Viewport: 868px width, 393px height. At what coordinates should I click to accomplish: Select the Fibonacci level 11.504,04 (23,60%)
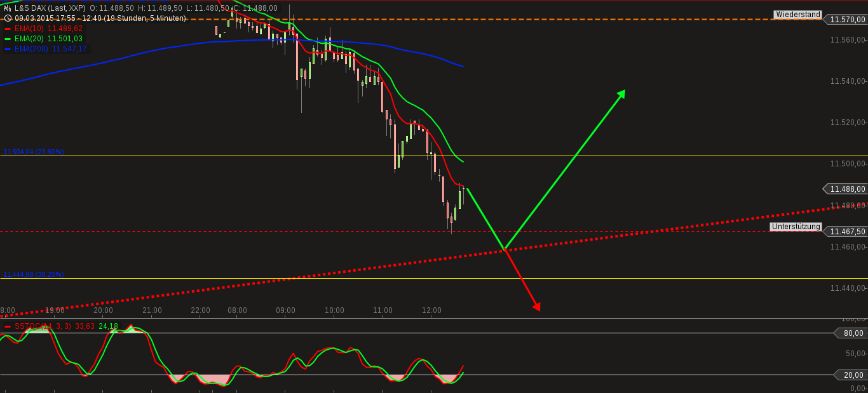pyautogui.click(x=33, y=152)
